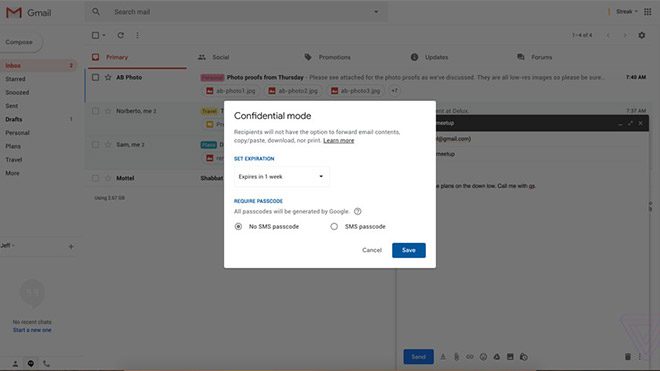Open the Expires in 1 week dropdown
Image resolution: width=660 pixels, height=371 pixels.
(281, 176)
